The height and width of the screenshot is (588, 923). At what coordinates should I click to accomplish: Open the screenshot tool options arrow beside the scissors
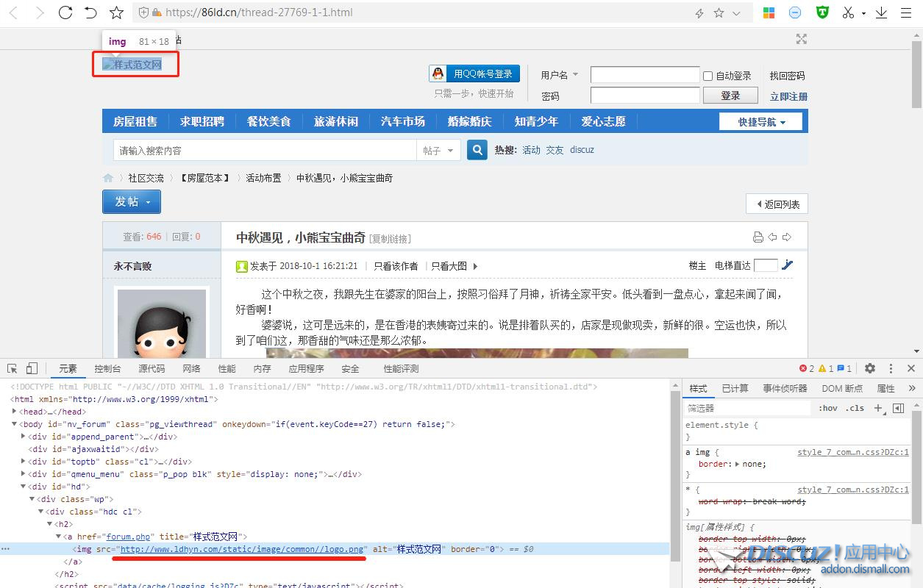pyautogui.click(x=863, y=13)
